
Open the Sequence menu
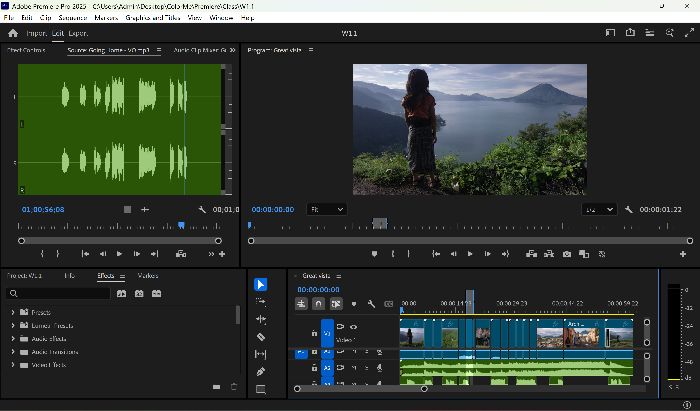tap(73, 17)
